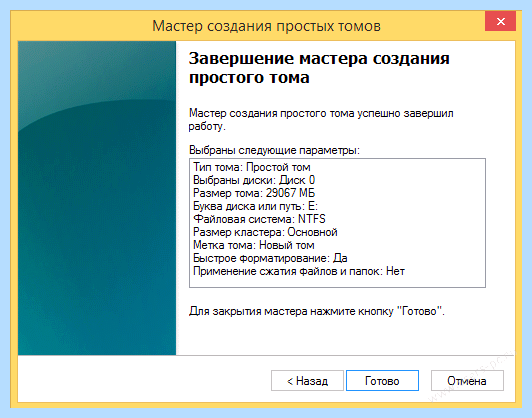This screenshot has height=418, width=532.
Task: Click the text 'Мастер создания простого тома успешно завершил работу'
Action: (x=321, y=119)
